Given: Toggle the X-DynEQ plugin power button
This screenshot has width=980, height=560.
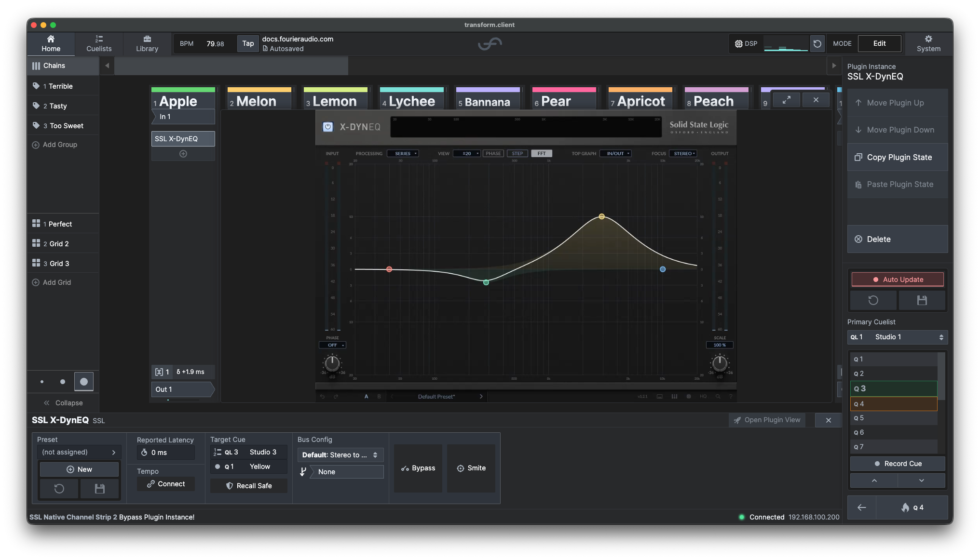Looking at the screenshot, I should coord(328,127).
